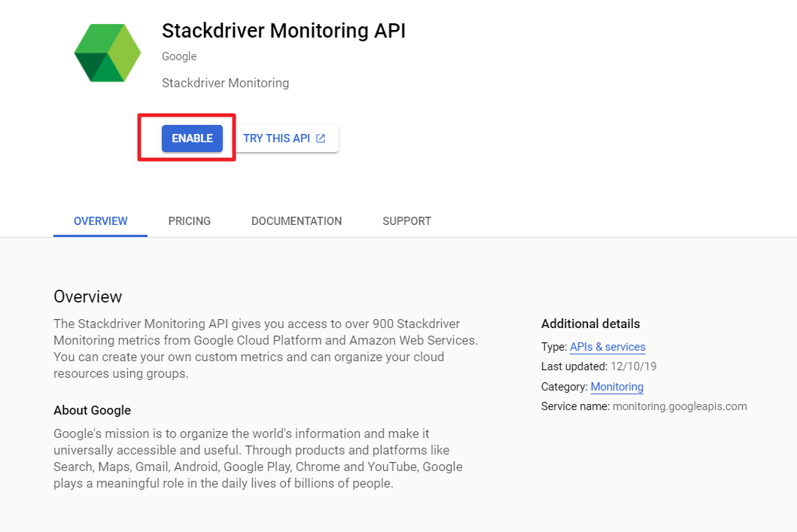Image resolution: width=797 pixels, height=532 pixels.
Task: Click the green Stackdriver hexagon logo
Action: (108, 53)
